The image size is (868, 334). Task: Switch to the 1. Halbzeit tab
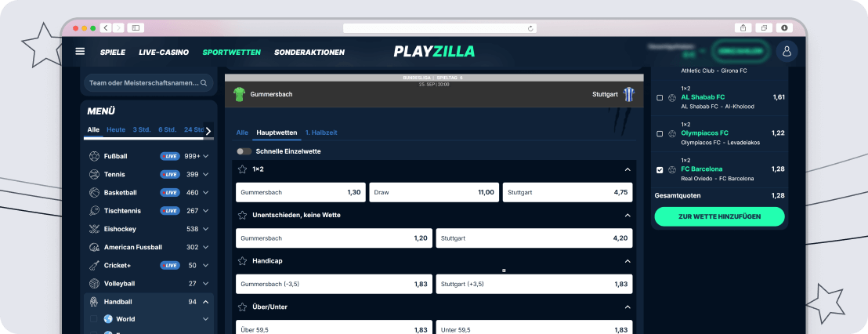click(x=321, y=133)
